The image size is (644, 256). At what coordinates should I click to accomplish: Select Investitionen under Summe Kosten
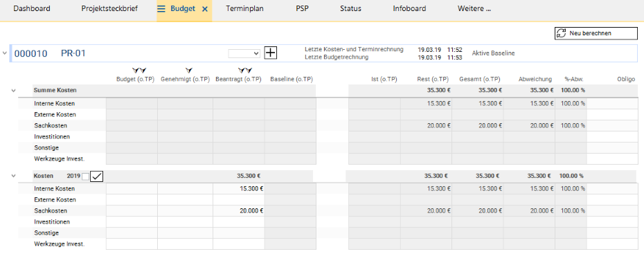(x=52, y=136)
